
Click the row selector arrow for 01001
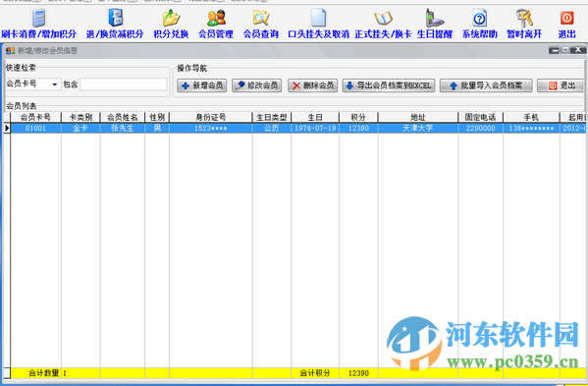(7, 129)
